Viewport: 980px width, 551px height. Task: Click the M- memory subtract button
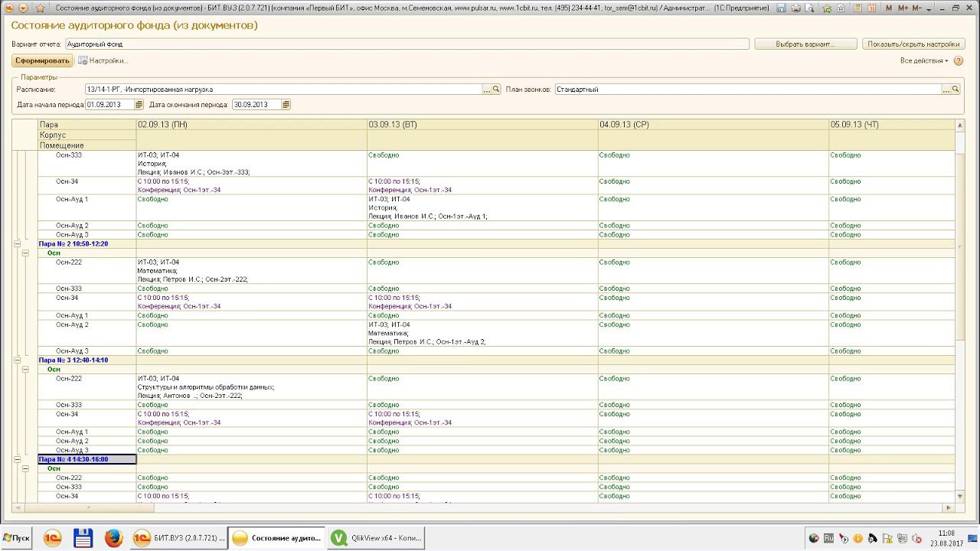918,8
